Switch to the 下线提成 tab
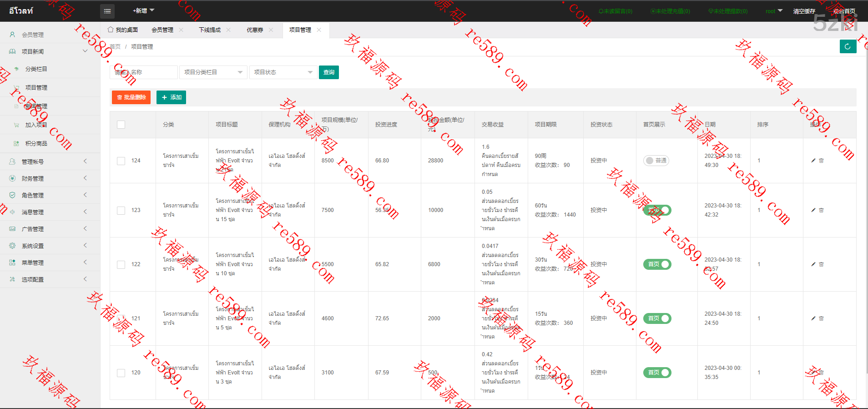Image resolution: width=868 pixels, height=409 pixels. pos(210,30)
